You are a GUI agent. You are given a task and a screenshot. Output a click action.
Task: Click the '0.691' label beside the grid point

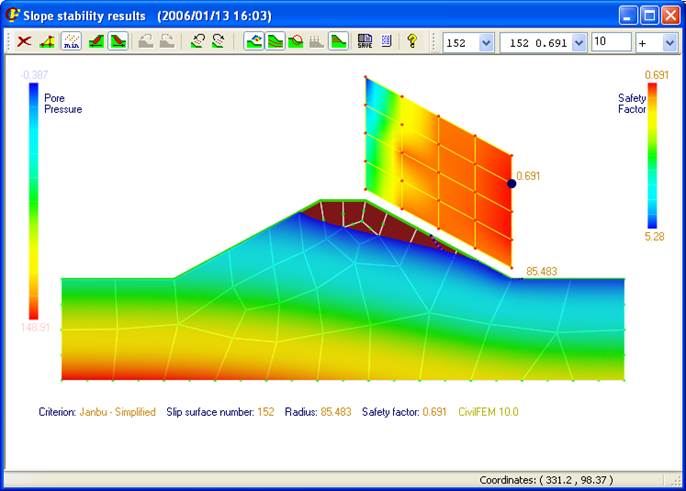528,176
